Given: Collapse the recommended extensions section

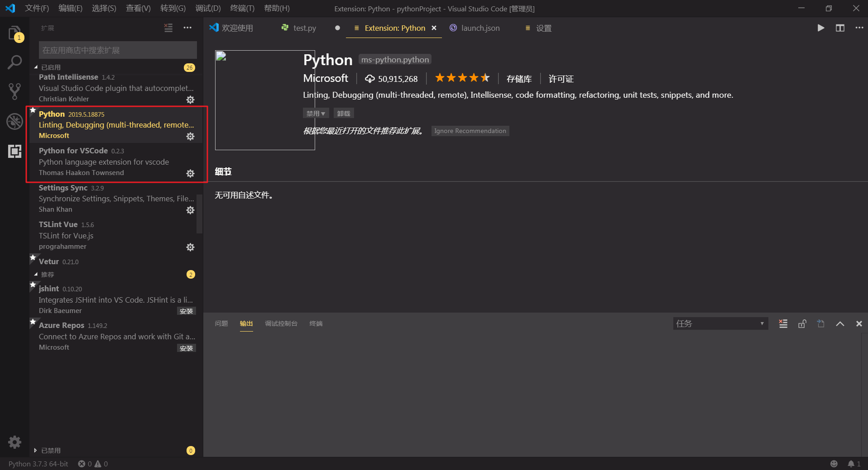Looking at the screenshot, I should (36, 274).
